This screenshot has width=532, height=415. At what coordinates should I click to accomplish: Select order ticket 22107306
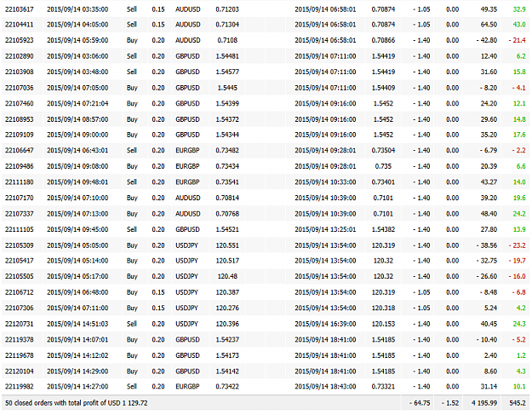(20, 308)
